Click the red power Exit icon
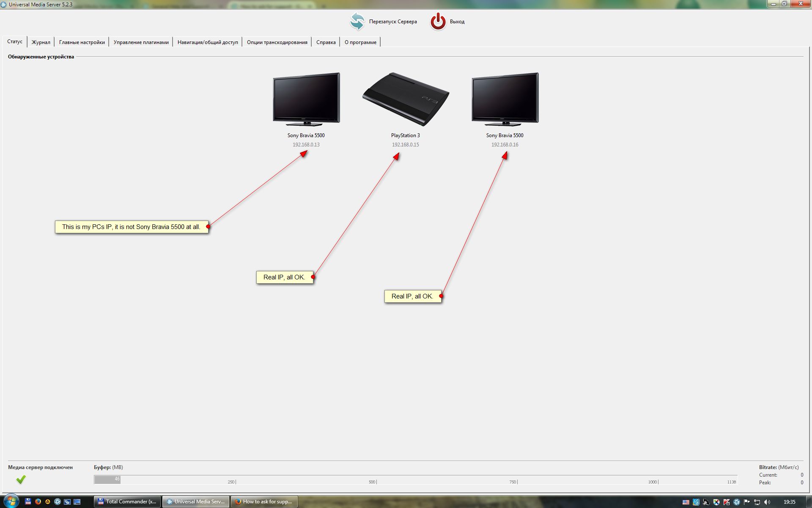 pyautogui.click(x=438, y=22)
